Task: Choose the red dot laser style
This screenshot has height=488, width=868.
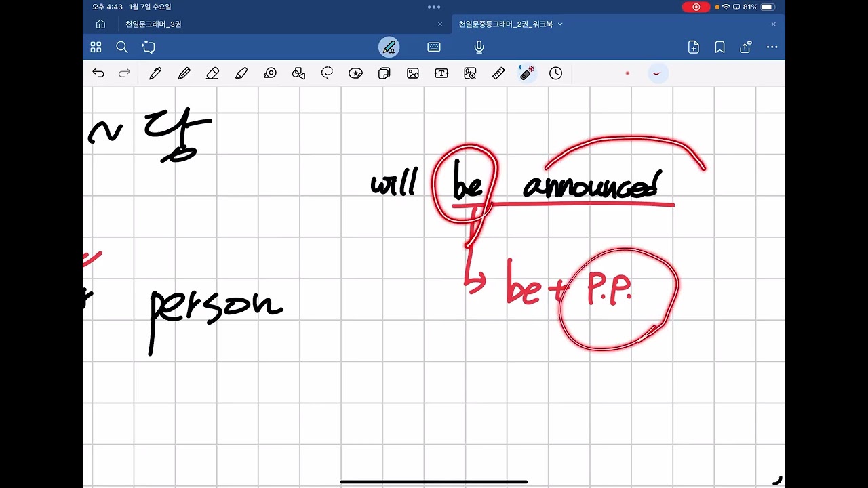Action: click(x=627, y=73)
